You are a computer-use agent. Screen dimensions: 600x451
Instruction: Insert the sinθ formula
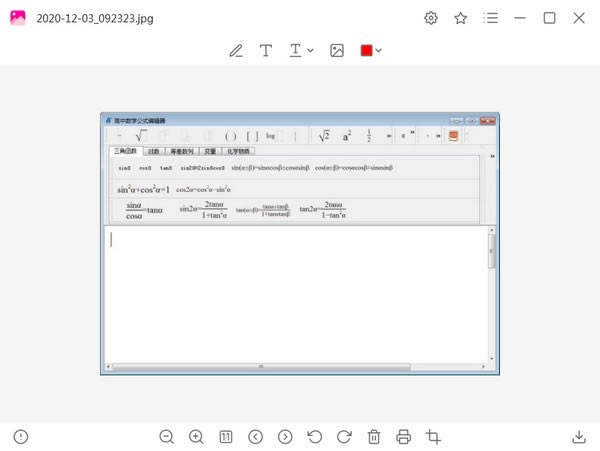pyautogui.click(x=124, y=168)
